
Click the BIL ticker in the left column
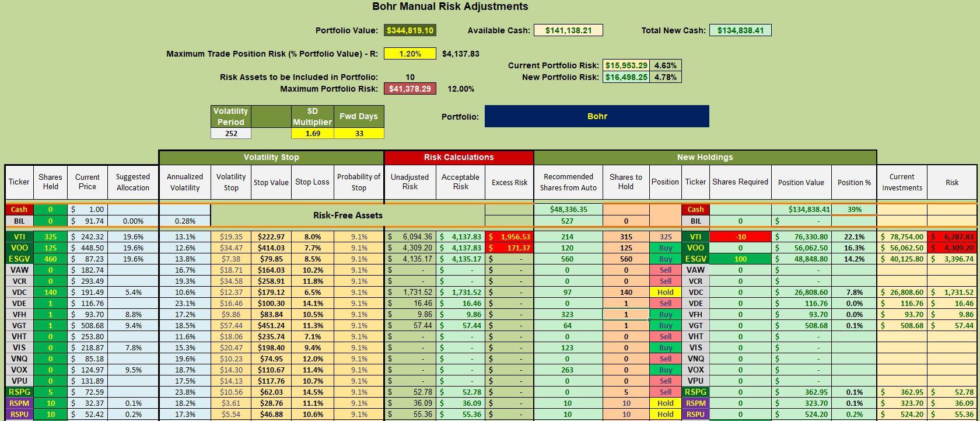pyautogui.click(x=19, y=221)
